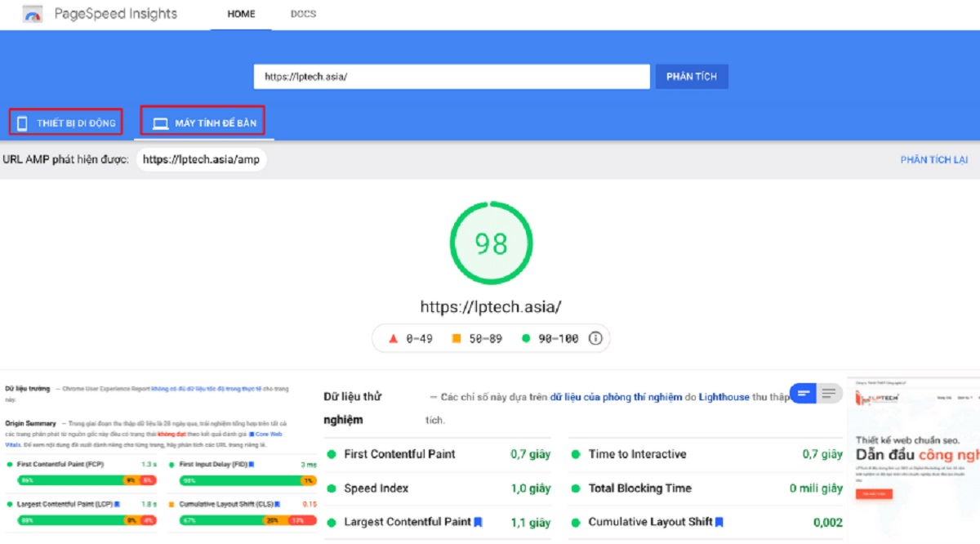Click the Time to Interactive metric
Viewport: 980px width, 544px height.
coord(706,454)
